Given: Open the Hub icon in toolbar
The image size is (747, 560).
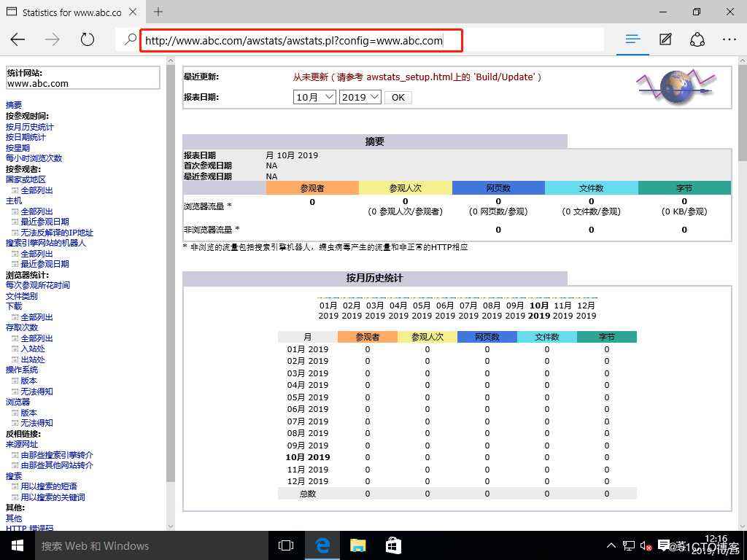Looking at the screenshot, I should pyautogui.click(x=632, y=39).
